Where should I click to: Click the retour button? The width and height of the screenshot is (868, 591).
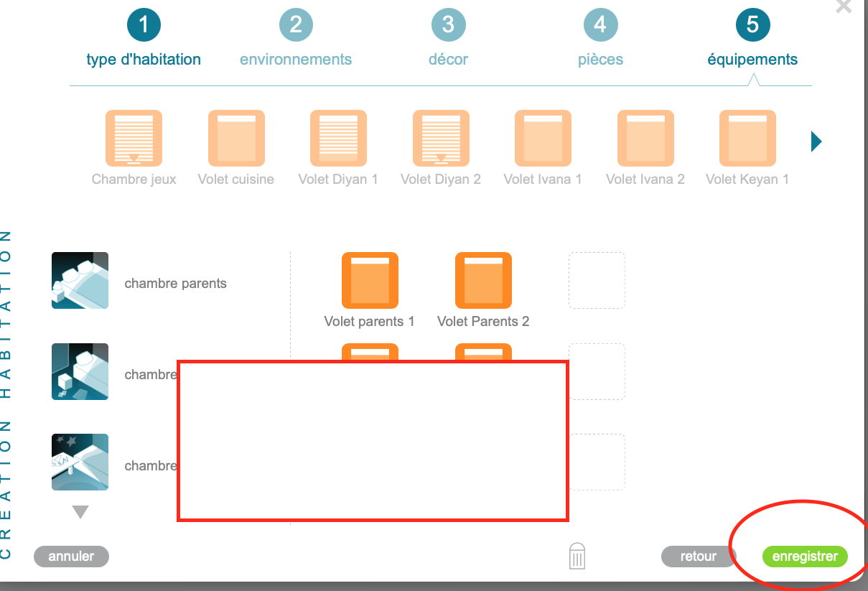699,557
